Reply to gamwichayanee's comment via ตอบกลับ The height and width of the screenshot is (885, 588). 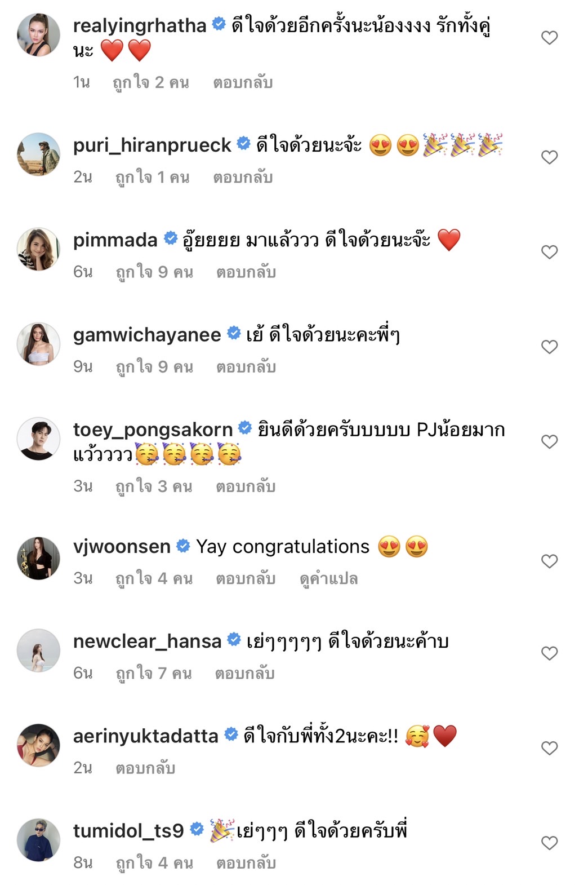click(244, 366)
